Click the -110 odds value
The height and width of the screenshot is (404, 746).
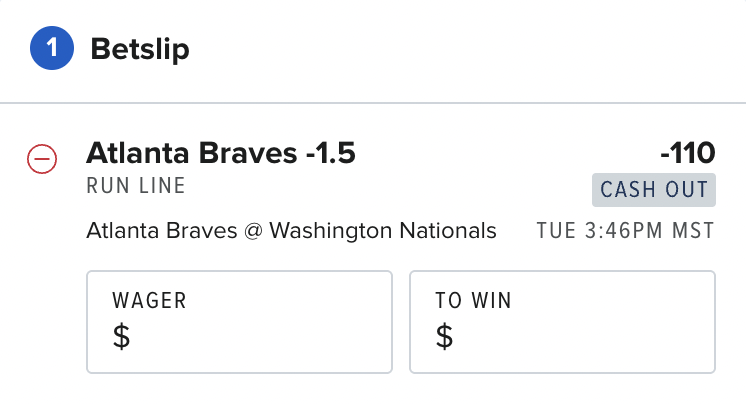[687, 153]
